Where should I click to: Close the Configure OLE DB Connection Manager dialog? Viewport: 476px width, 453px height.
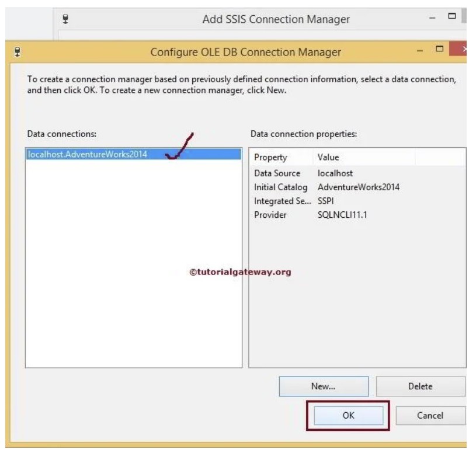[x=458, y=49]
